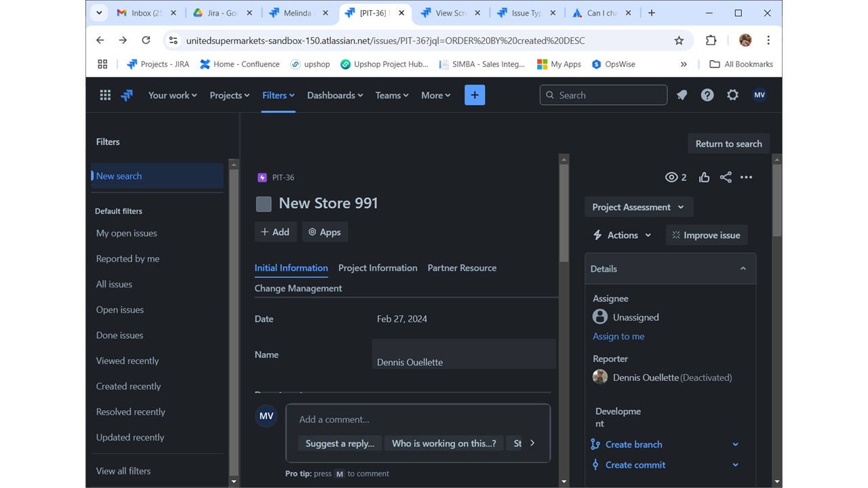Open more actions via the ellipsis icon
Image resolution: width=868 pixels, height=488 pixels.
point(747,177)
